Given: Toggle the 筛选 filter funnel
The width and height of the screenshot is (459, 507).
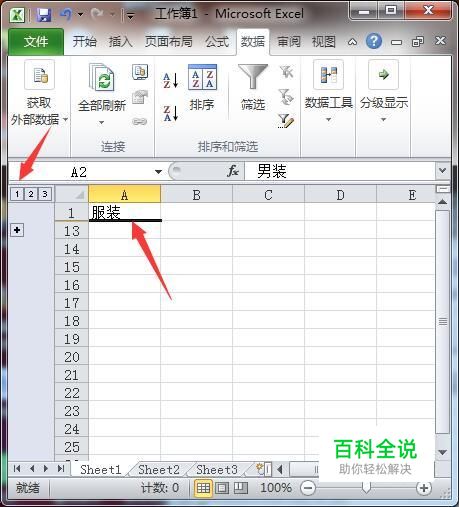Looking at the screenshot, I should (253, 87).
